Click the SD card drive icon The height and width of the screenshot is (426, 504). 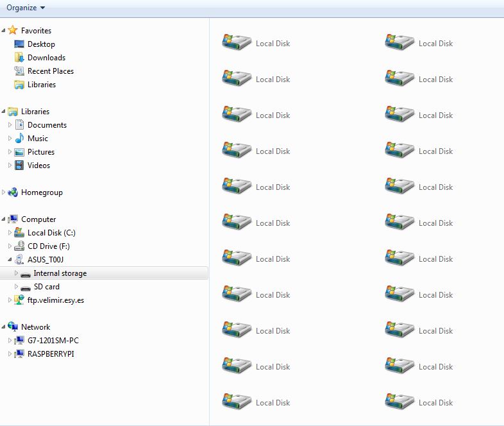pos(26,288)
